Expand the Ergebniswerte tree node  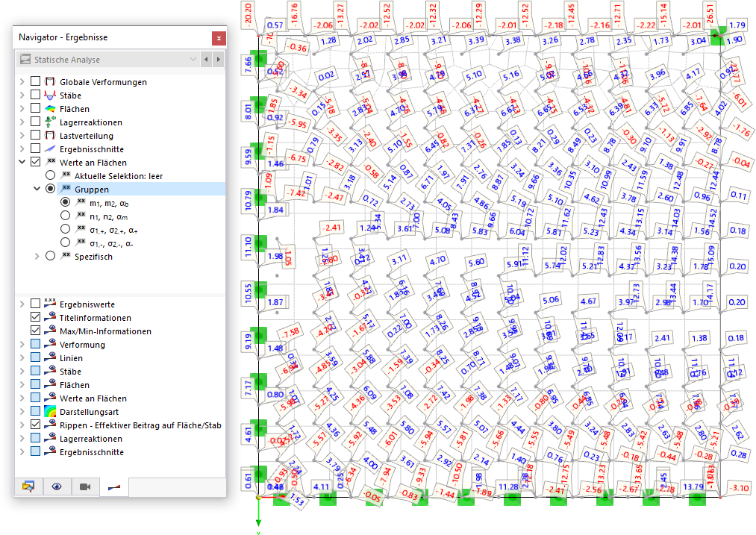[22, 304]
